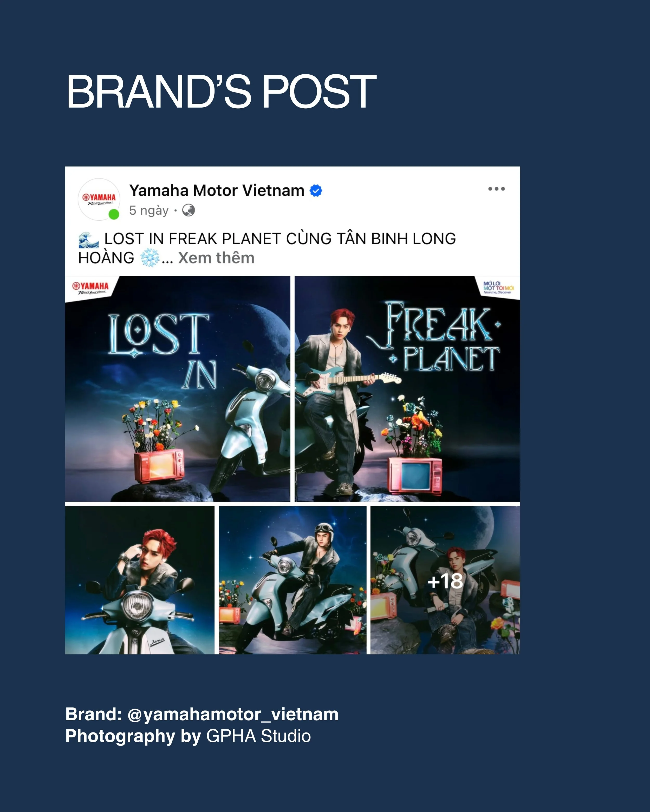Open the LOST IN scooter photo

pyautogui.click(x=178, y=389)
